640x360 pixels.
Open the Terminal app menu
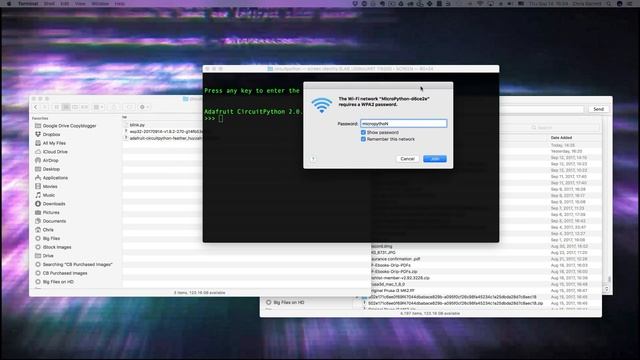tap(28, 3)
